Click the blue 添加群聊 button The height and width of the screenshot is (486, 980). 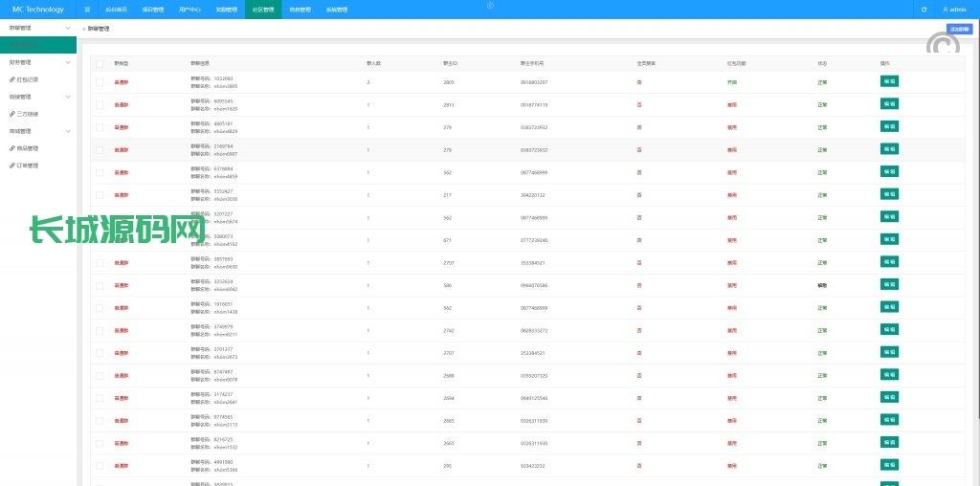[x=958, y=29]
